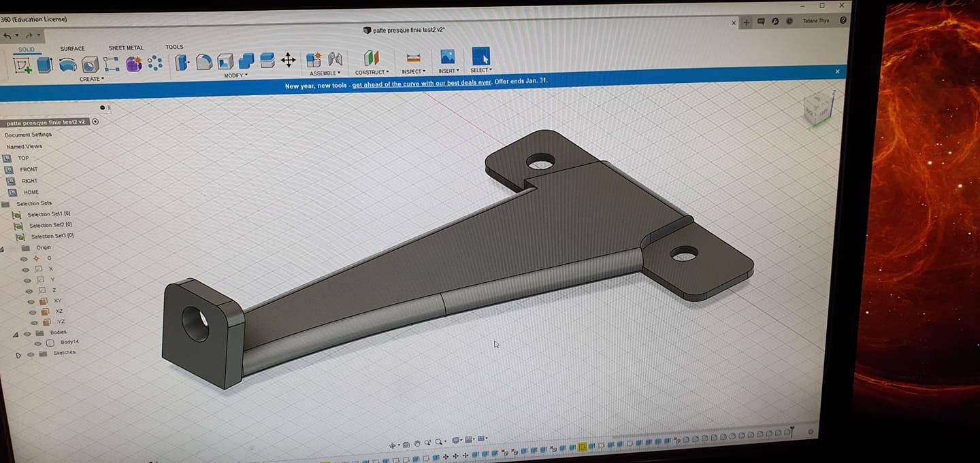Viewport: 980px width, 463px height.
Task: Select the Revolve tool
Action: tap(68, 65)
